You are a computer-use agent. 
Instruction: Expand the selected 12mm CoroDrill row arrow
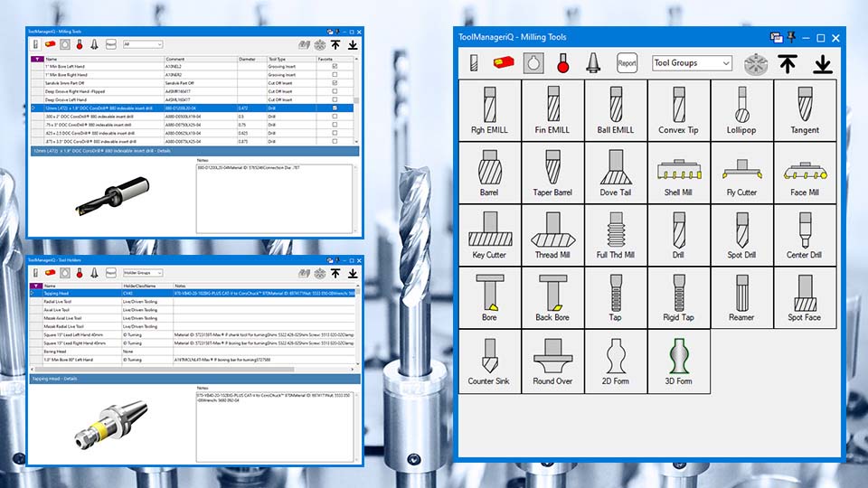[33, 108]
